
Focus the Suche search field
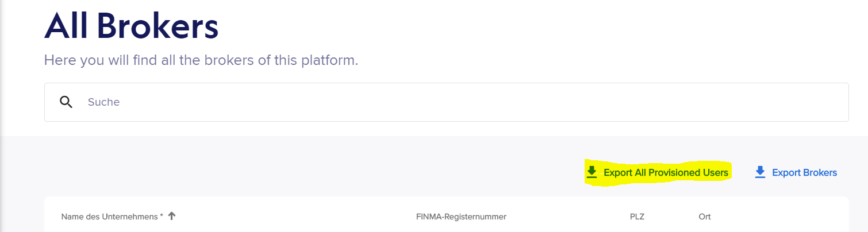coord(446,102)
